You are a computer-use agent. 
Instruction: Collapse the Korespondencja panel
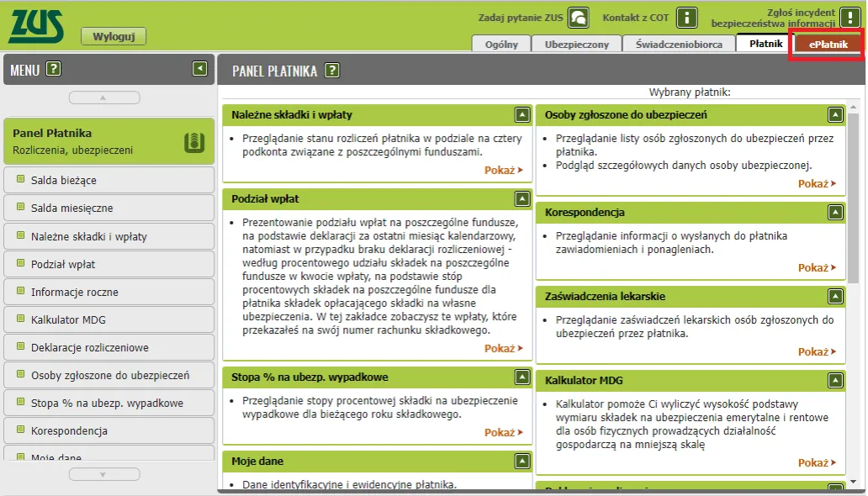(x=835, y=211)
